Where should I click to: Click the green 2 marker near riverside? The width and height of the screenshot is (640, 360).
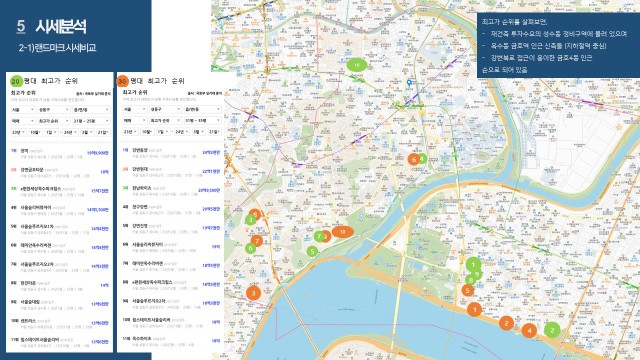(x=552, y=330)
